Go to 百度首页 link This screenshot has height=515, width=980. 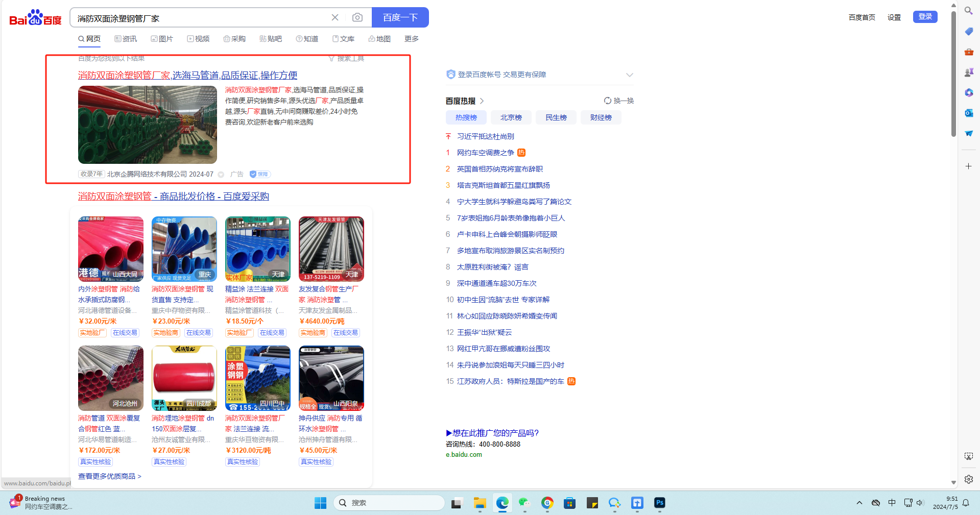862,17
